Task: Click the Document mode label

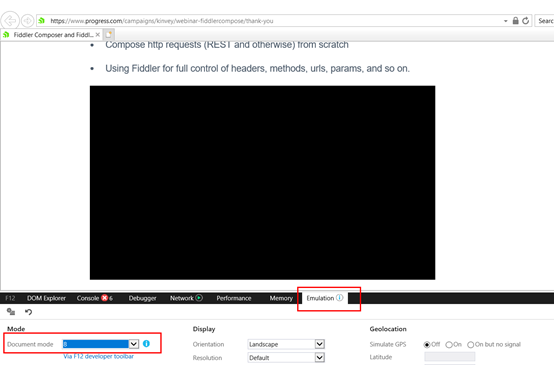Action: pos(30,344)
